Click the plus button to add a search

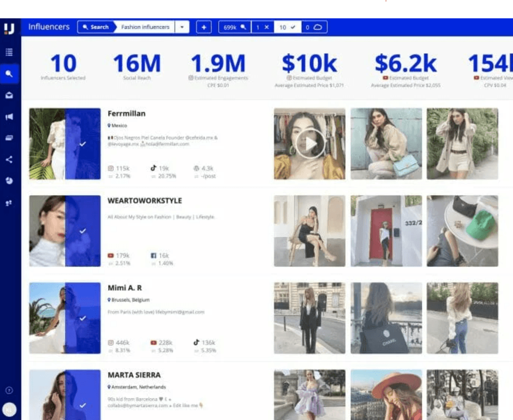point(204,27)
